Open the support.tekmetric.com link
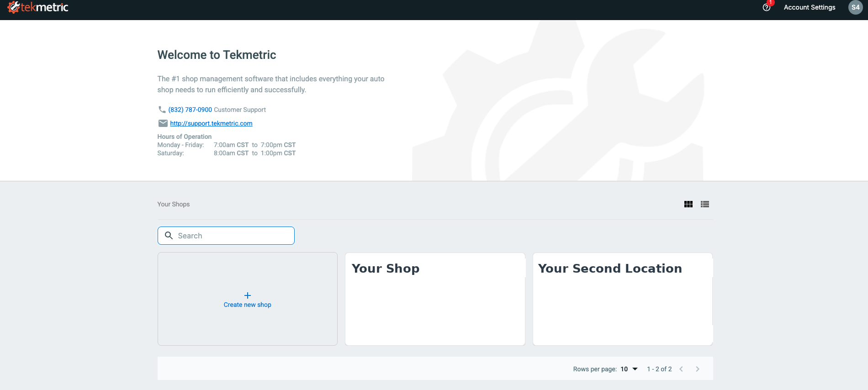The image size is (868, 390). pos(211,123)
